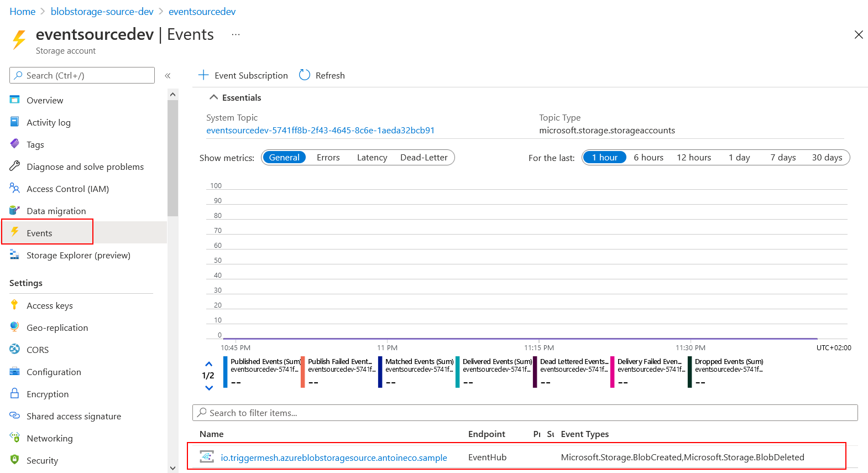Viewport: 868px width, 473px height.
Task: Open the more options ellipsis menu
Action: [236, 34]
